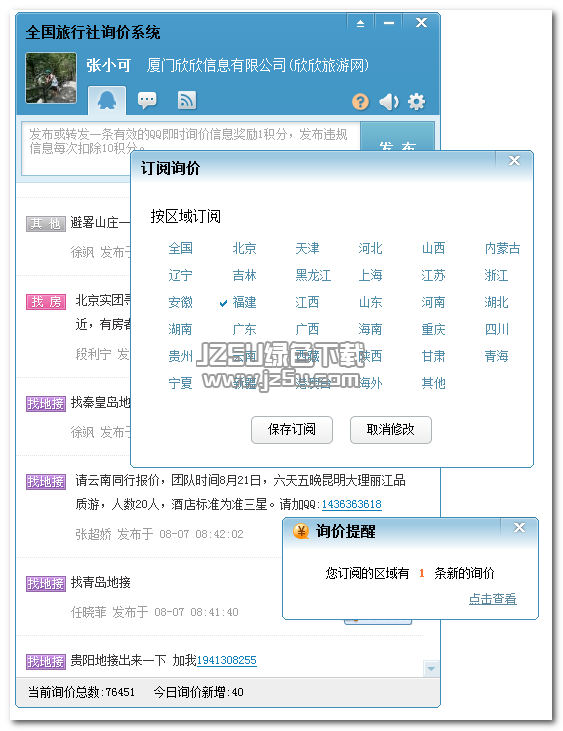Select region 江苏
563x731 pixels.
click(x=433, y=275)
